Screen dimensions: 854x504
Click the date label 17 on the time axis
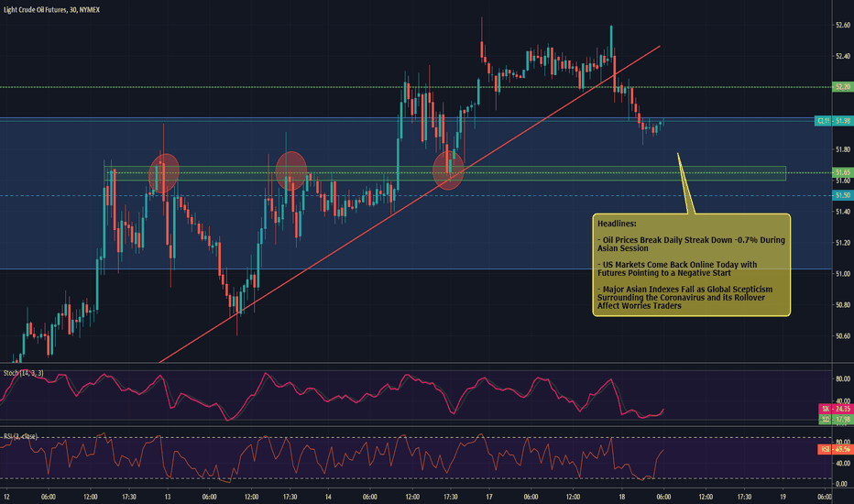[x=489, y=497]
